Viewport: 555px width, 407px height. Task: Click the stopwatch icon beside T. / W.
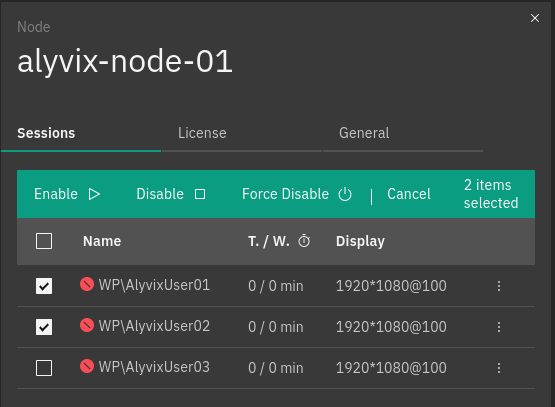pos(304,241)
